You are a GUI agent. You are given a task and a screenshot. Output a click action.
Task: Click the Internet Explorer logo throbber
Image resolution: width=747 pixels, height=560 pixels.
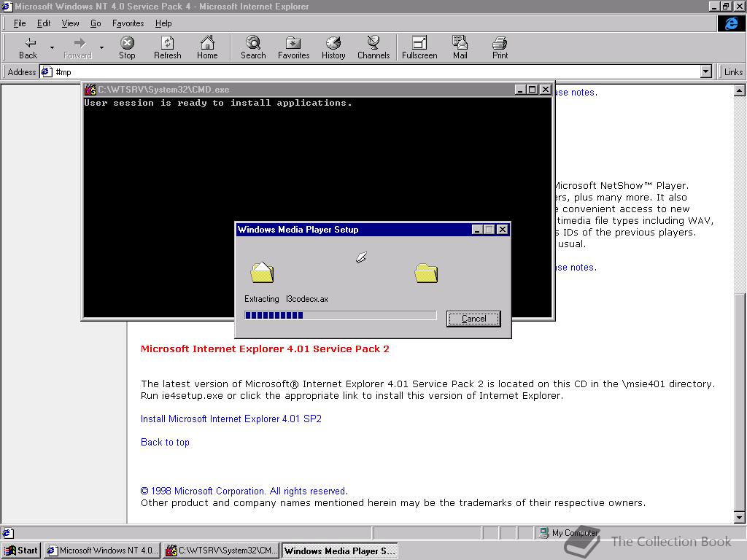[731, 23]
